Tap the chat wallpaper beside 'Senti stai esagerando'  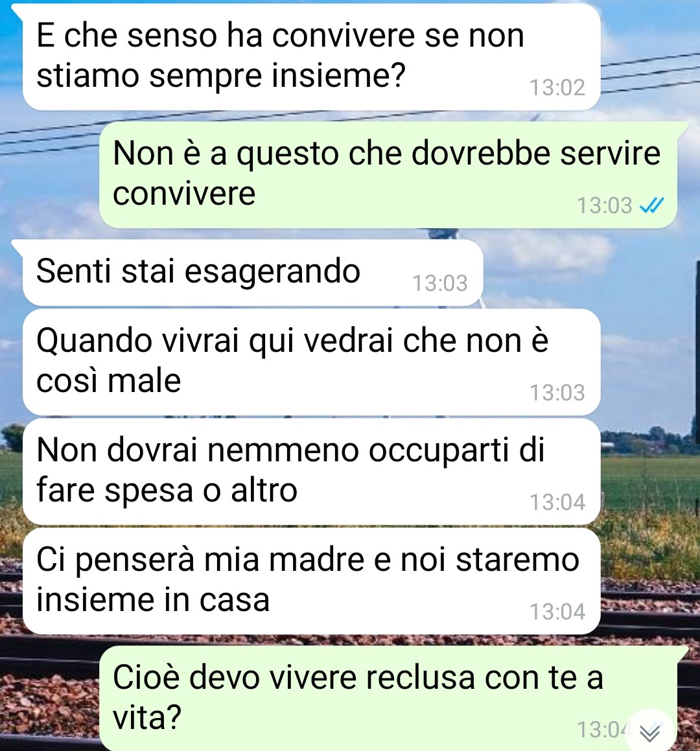[589, 273]
